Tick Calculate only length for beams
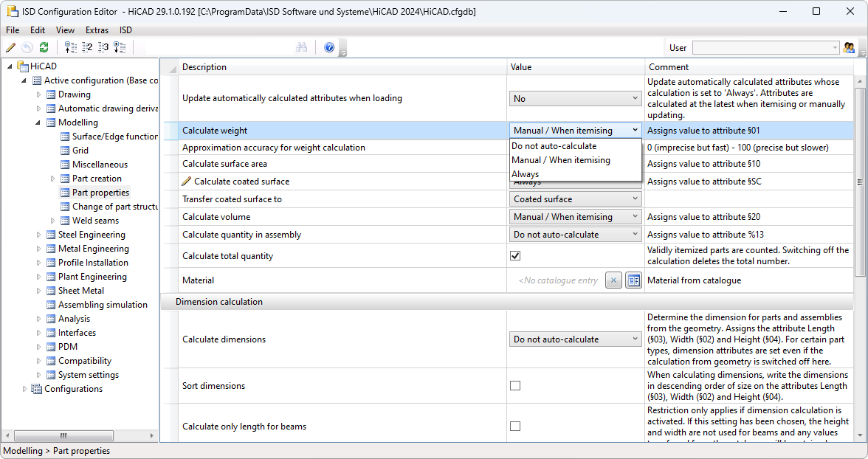868x459 pixels. pyautogui.click(x=515, y=427)
